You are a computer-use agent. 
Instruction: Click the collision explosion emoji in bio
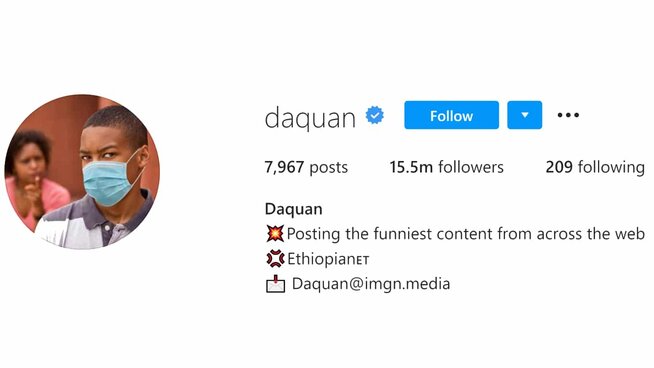click(x=275, y=234)
